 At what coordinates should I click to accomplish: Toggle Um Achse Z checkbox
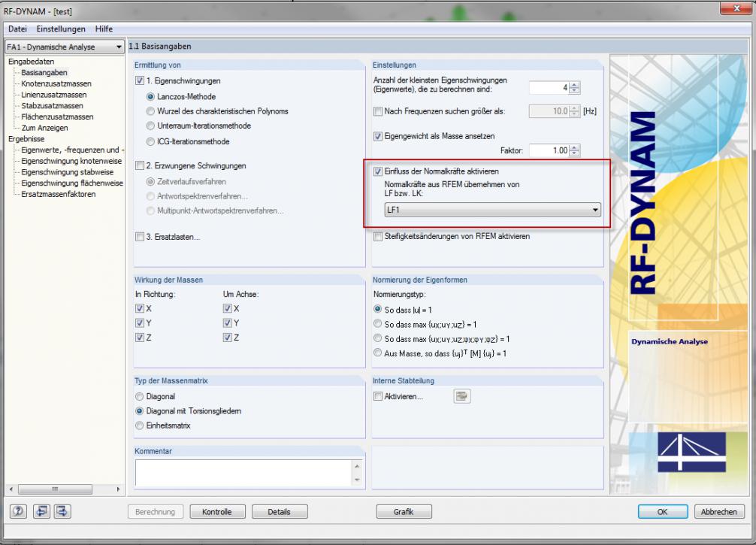[x=227, y=337]
